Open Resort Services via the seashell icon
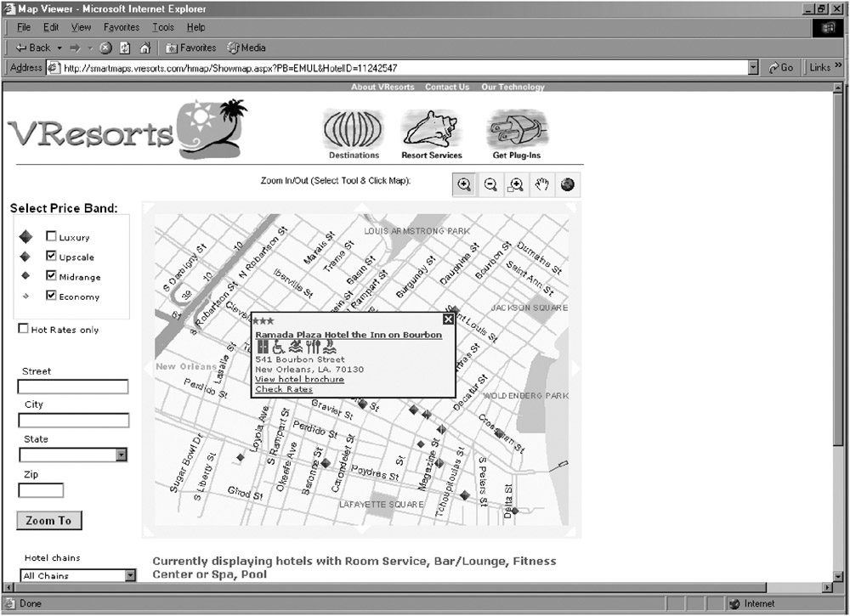This screenshot has height=616, width=850. (x=432, y=129)
